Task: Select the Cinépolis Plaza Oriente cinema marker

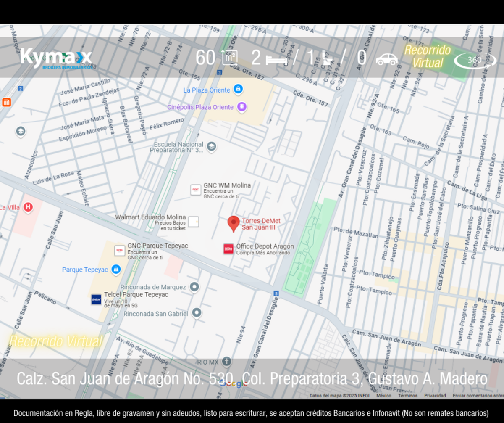Action: point(241,107)
